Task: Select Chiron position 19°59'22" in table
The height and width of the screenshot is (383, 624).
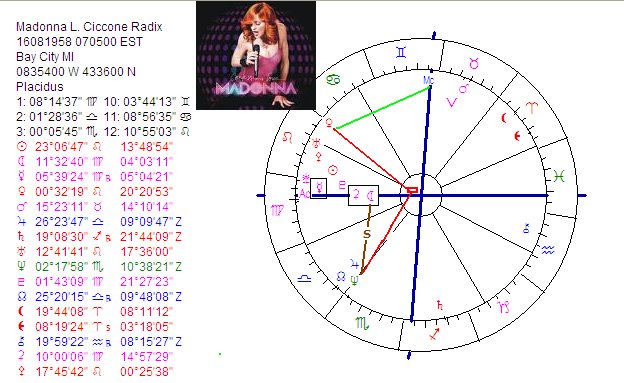Action: coord(62,342)
